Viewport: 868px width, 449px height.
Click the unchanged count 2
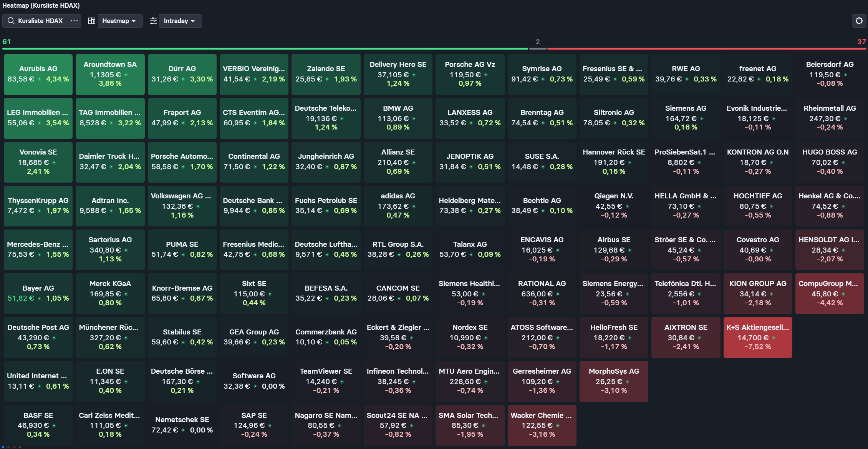(538, 42)
